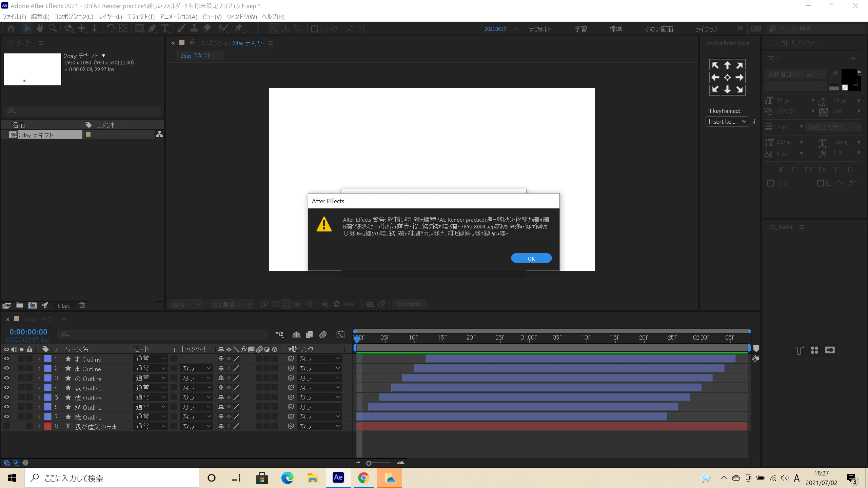Click the up arrow in Anchor Point Mover
868x488 pixels.
[x=727, y=65]
